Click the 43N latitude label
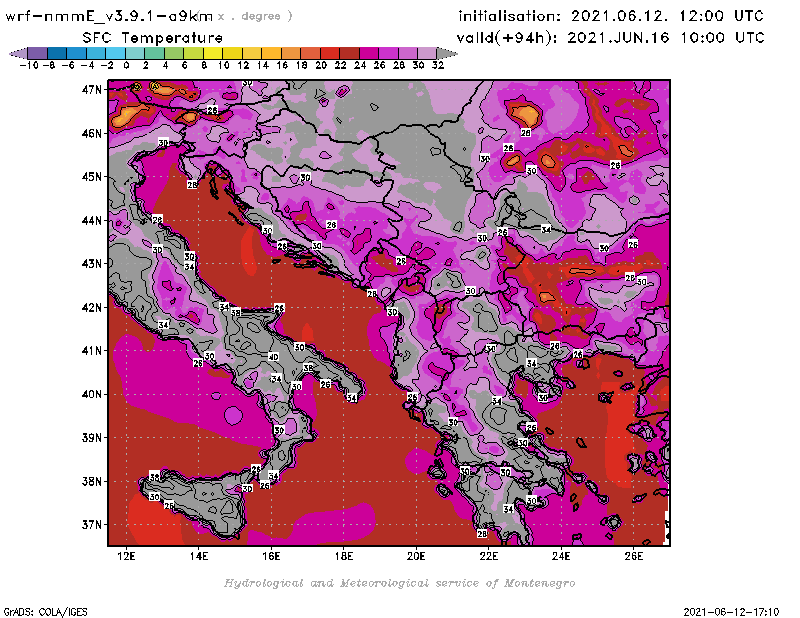The width and height of the screenshot is (800, 618). [92, 264]
